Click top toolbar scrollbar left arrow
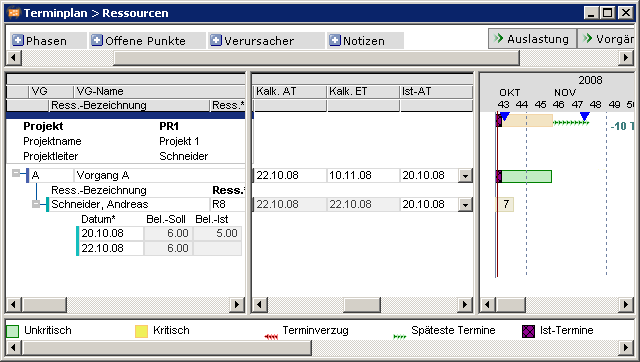Viewport: 640px width, 362px height. coord(14,58)
